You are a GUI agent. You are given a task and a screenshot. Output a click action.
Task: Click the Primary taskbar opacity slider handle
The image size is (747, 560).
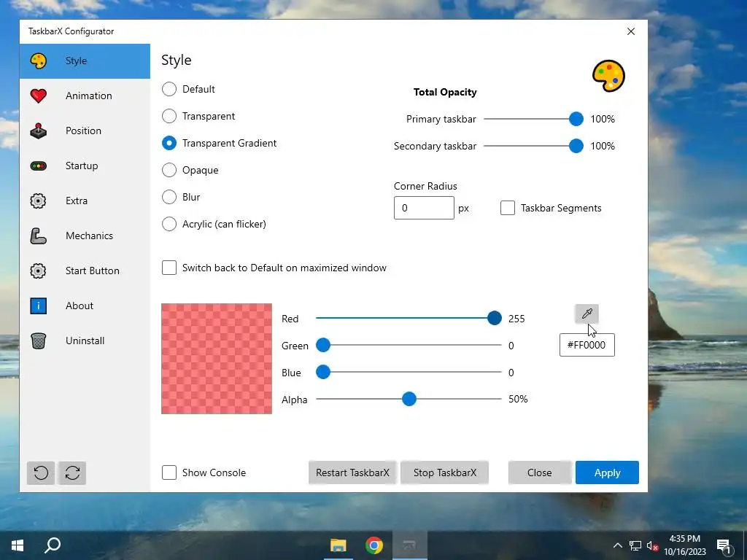pyautogui.click(x=576, y=119)
